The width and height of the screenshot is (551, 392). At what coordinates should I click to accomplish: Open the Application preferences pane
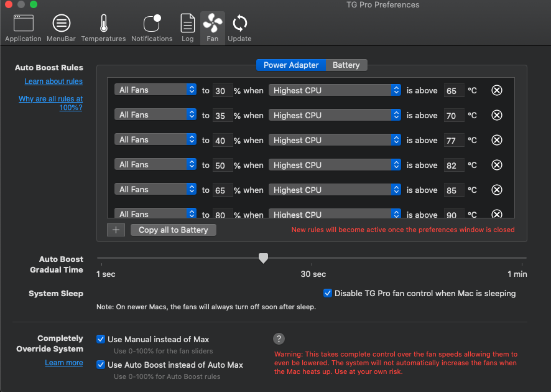[23, 28]
